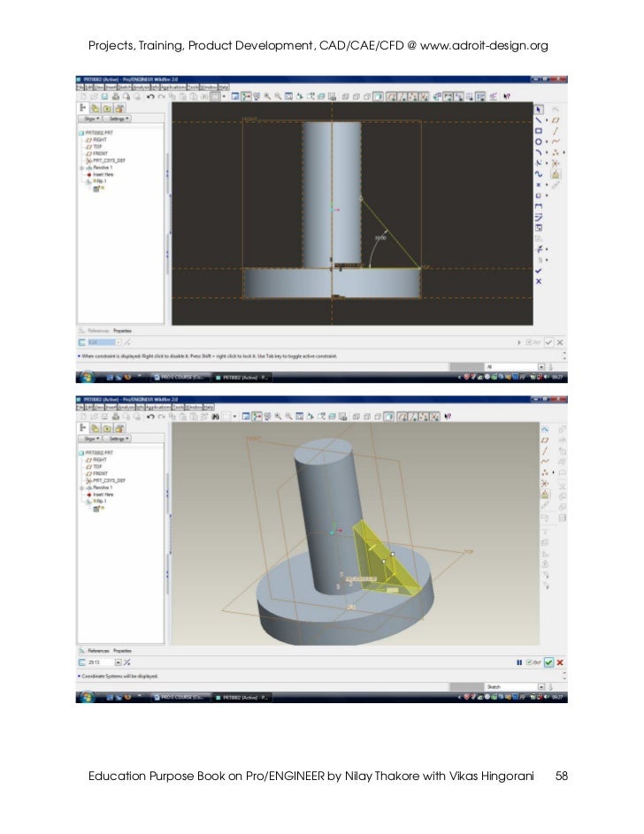Click Refit in the rib preview window toolbar
Viewport: 644px width, 834px height.
coord(299,417)
